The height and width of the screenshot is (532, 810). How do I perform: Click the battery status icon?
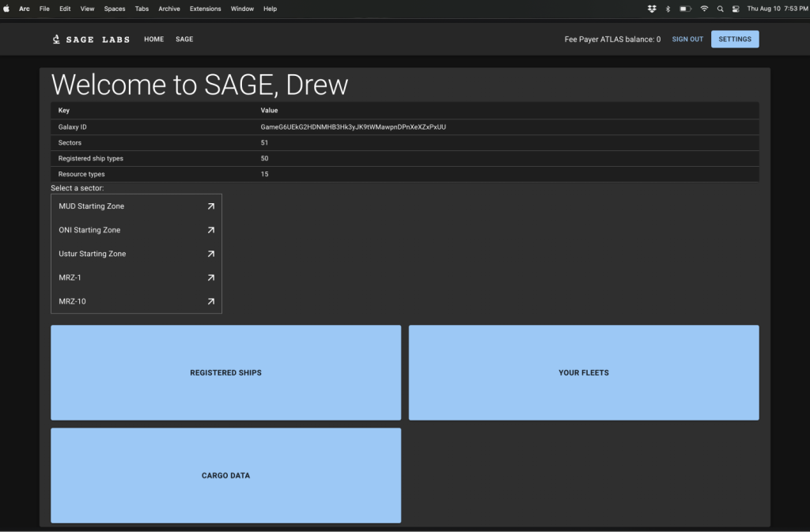click(x=684, y=9)
